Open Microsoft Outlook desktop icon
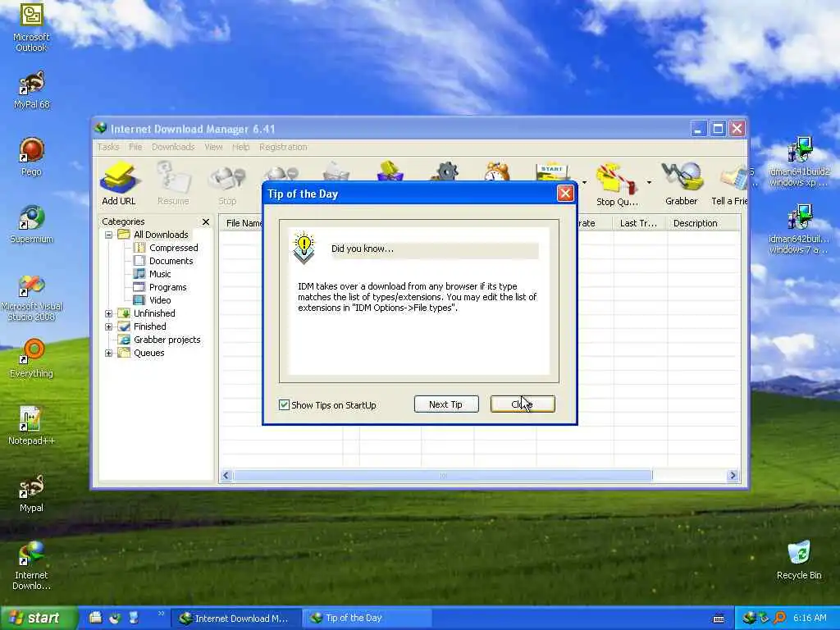 pyautogui.click(x=31, y=27)
